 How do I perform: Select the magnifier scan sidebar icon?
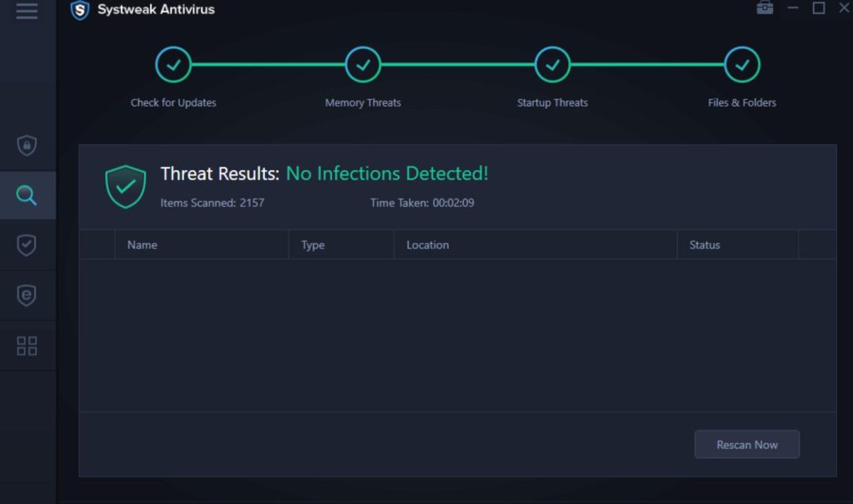click(x=27, y=195)
